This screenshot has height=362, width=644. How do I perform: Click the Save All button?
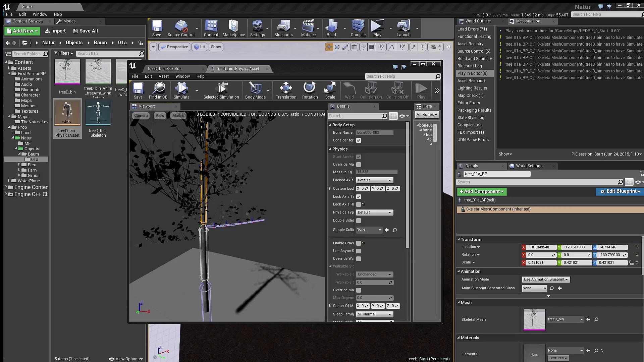(x=85, y=31)
